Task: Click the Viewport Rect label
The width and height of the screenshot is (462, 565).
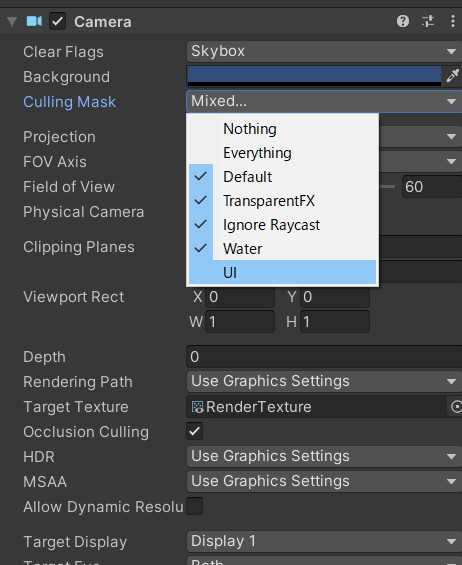Action: coord(74,297)
